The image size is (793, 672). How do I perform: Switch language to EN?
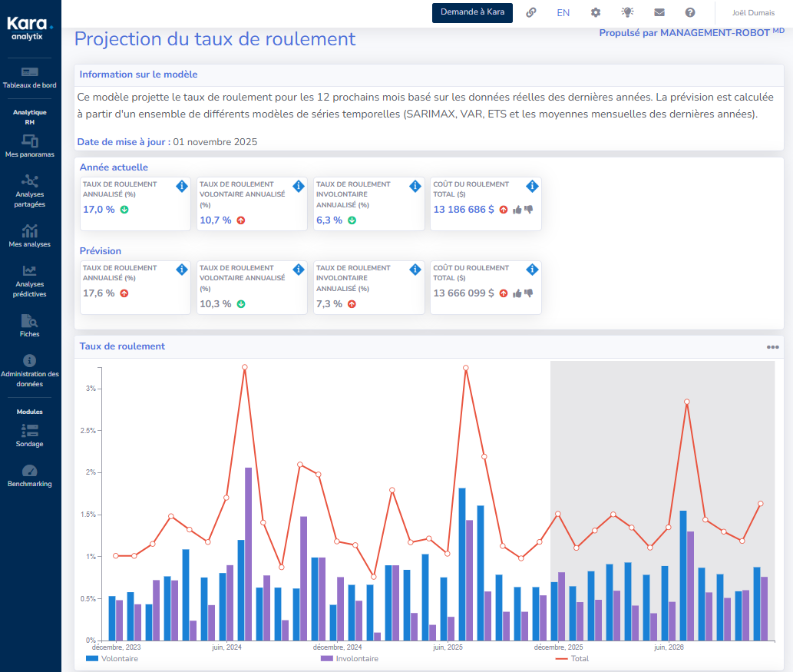[563, 12]
